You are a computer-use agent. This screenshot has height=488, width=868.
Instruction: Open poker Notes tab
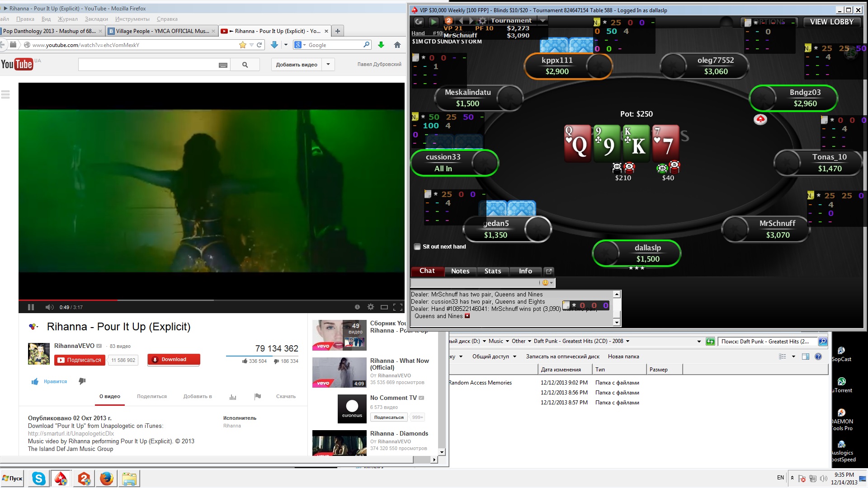tap(460, 271)
